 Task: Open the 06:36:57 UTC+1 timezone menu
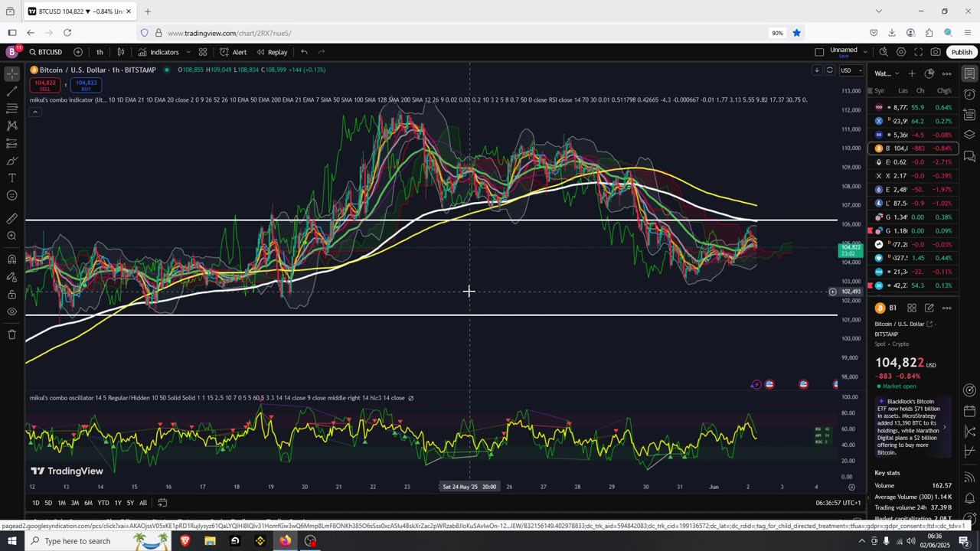[838, 503]
